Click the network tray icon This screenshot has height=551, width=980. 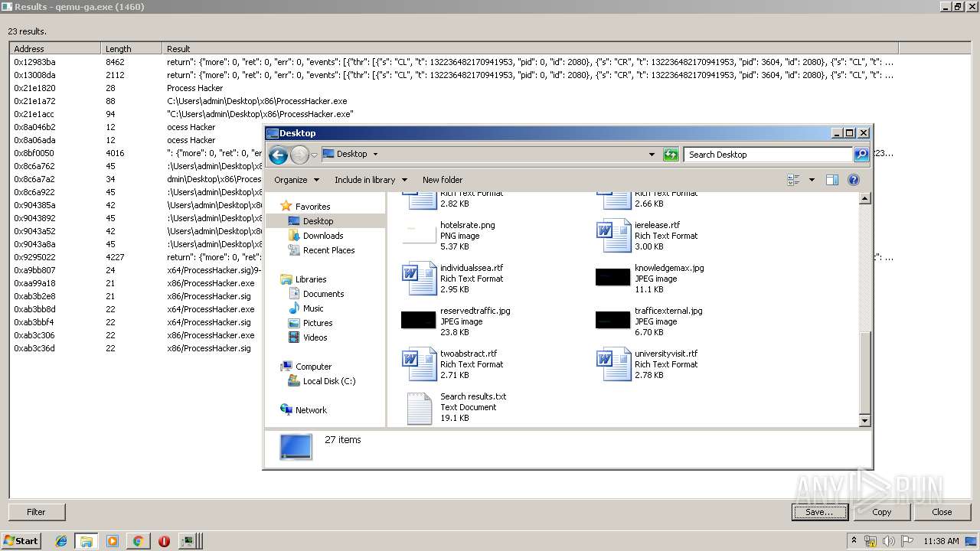[x=871, y=541]
